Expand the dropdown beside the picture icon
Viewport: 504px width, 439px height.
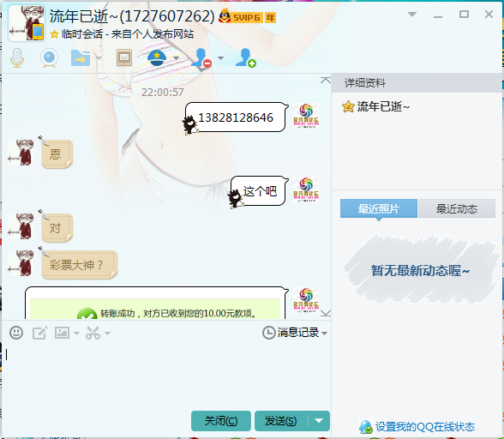click(76, 334)
